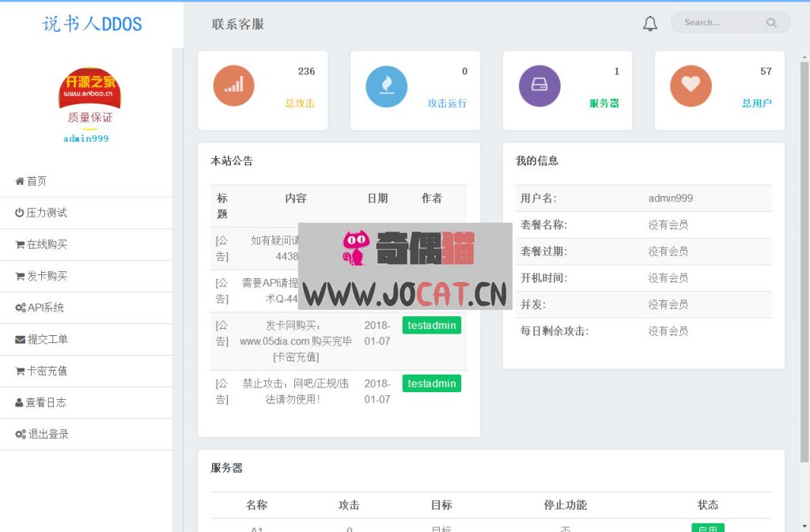Click the page vertical scrollbar
This screenshot has width=810, height=532.
[x=804, y=262]
